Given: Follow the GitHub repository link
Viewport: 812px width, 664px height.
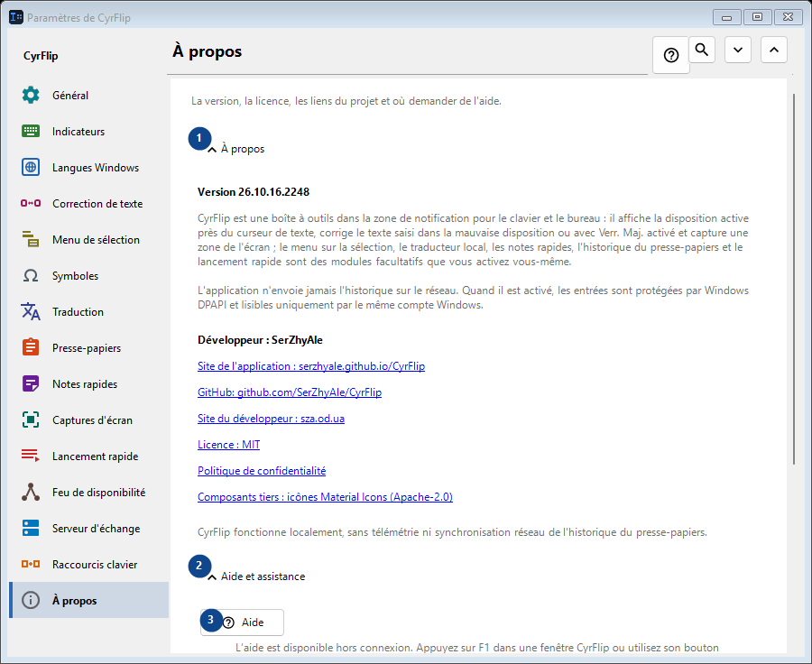Looking at the screenshot, I should click(290, 392).
